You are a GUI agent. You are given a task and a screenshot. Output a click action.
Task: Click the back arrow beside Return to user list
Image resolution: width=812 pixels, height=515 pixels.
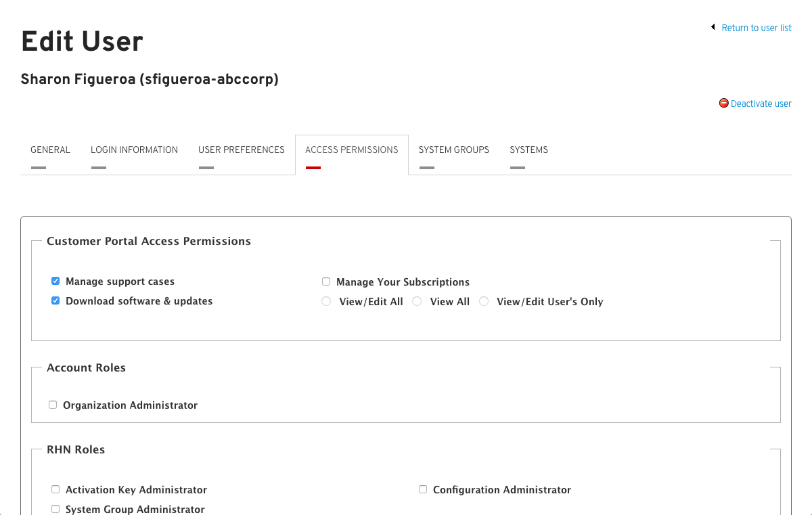pos(713,26)
